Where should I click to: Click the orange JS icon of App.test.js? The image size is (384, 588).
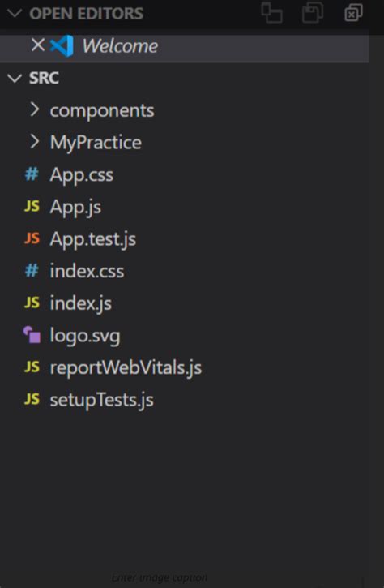point(32,238)
